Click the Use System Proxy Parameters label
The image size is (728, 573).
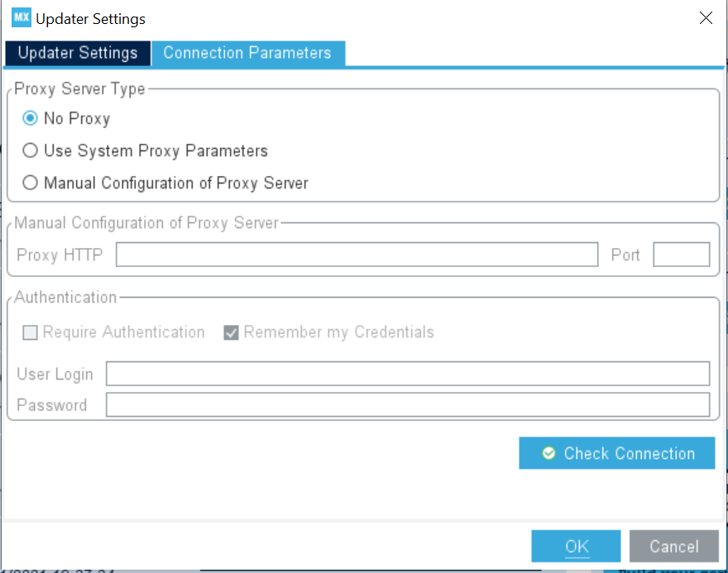click(156, 150)
